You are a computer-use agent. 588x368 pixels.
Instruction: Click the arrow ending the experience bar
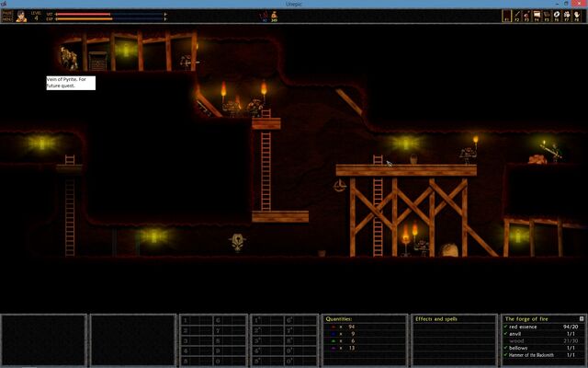165,18
